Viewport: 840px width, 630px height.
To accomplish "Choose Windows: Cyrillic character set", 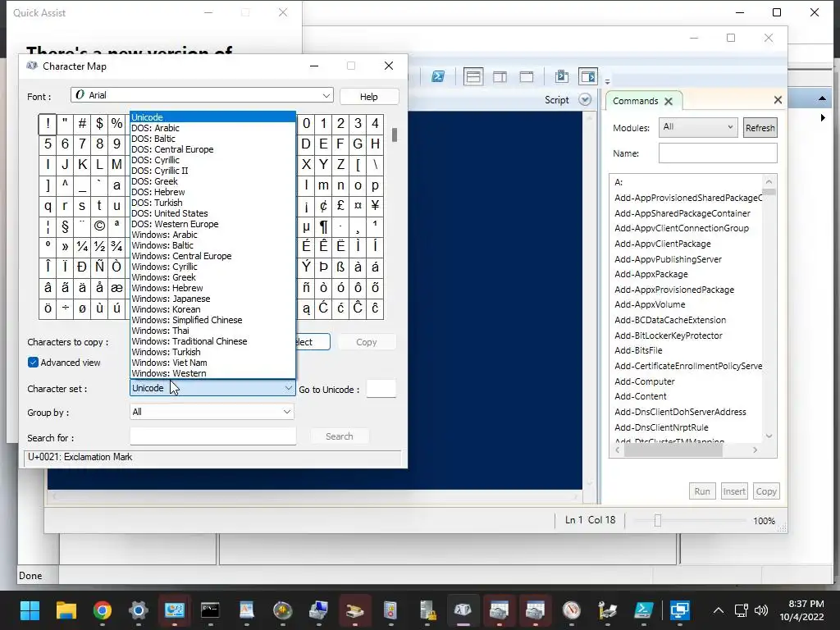I will 213,267.
